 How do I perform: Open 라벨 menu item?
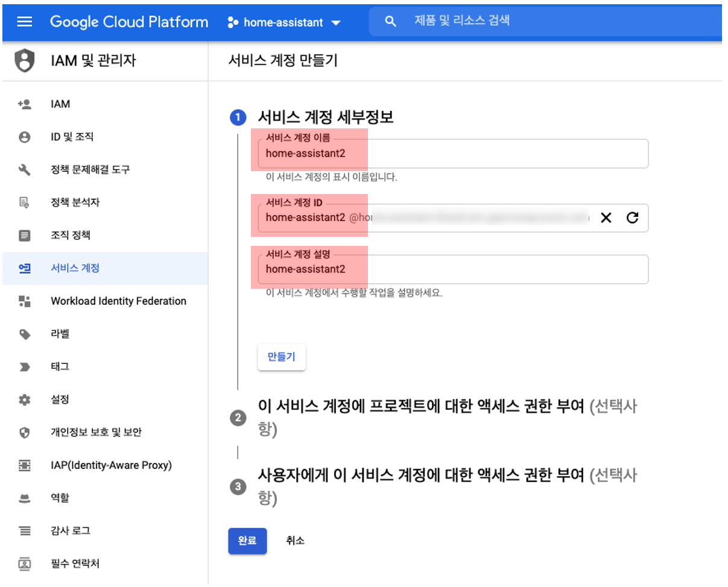click(106, 333)
